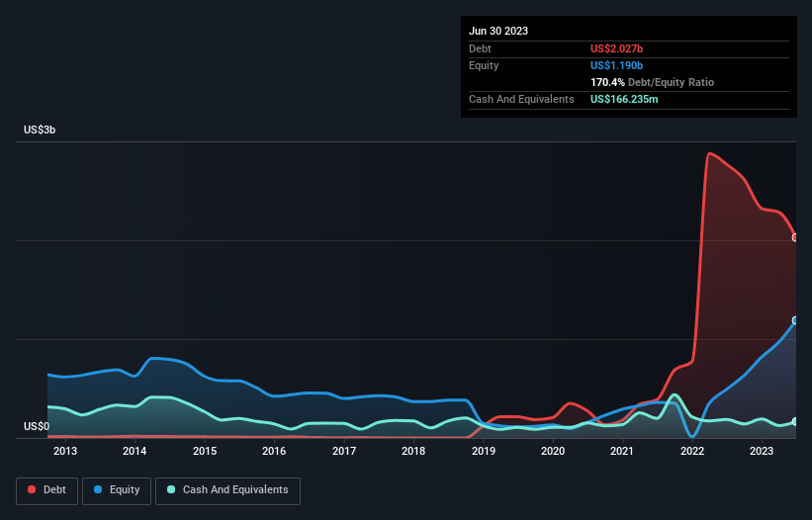Click the 2023 x-axis label
Viewport: 812px width, 520px height.
pyautogui.click(x=762, y=451)
